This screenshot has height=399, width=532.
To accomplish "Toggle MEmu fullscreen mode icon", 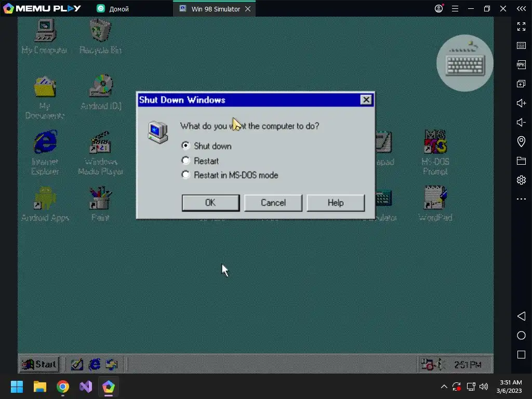I will (x=521, y=26).
